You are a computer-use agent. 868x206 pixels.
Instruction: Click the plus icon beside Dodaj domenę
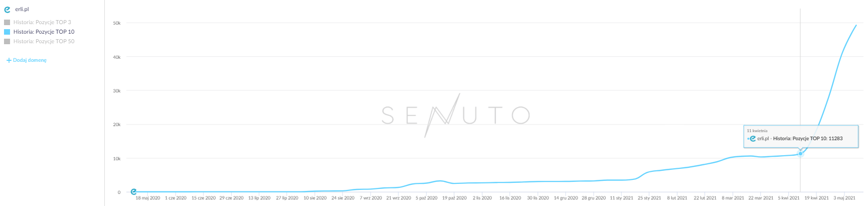point(9,60)
